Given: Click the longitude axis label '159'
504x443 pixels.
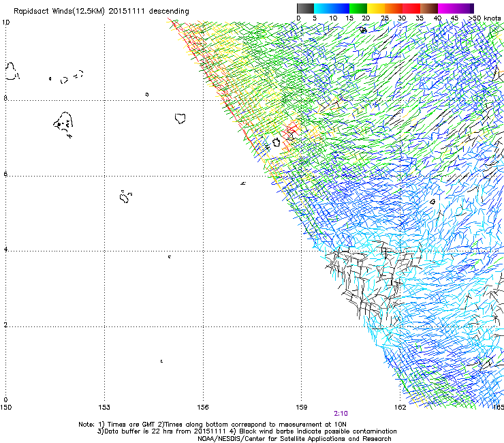Looking at the screenshot, I should pyautogui.click(x=302, y=408).
